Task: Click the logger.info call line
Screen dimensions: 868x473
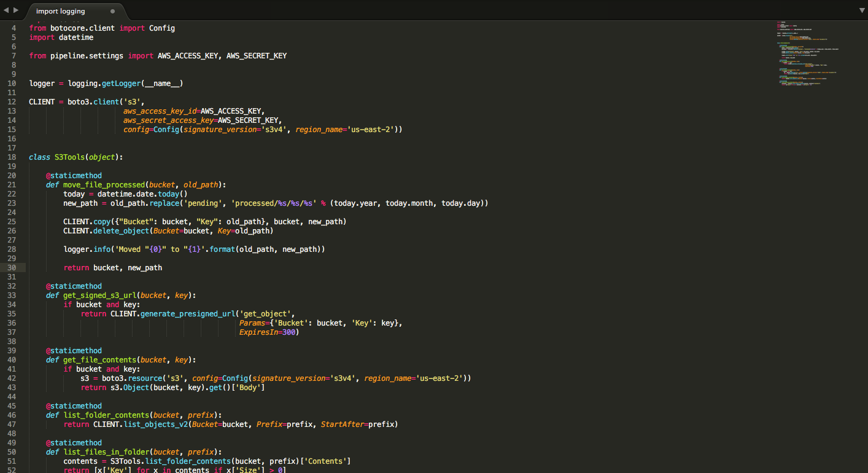Action: click(x=194, y=249)
